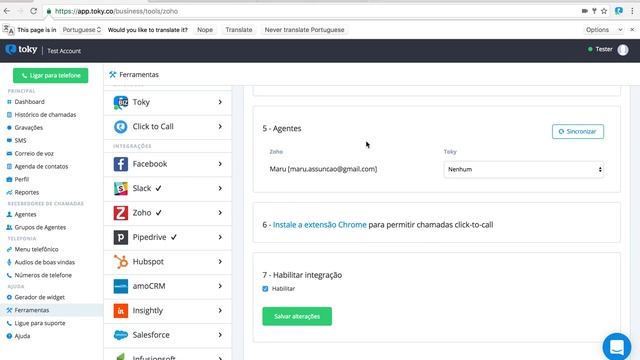Viewport: 640px width, 360px height.
Task: Open Histórico de chamadas
Action: [45, 115]
